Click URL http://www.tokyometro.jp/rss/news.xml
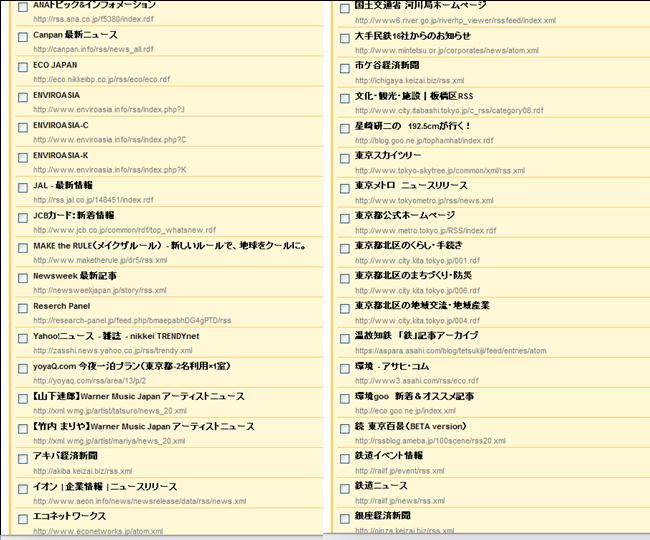The image size is (650, 540). click(424, 201)
